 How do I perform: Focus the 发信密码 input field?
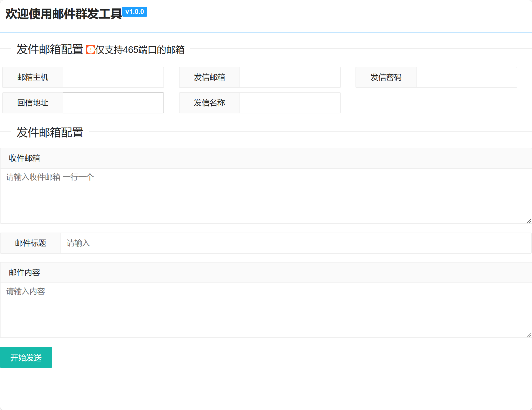(x=467, y=77)
